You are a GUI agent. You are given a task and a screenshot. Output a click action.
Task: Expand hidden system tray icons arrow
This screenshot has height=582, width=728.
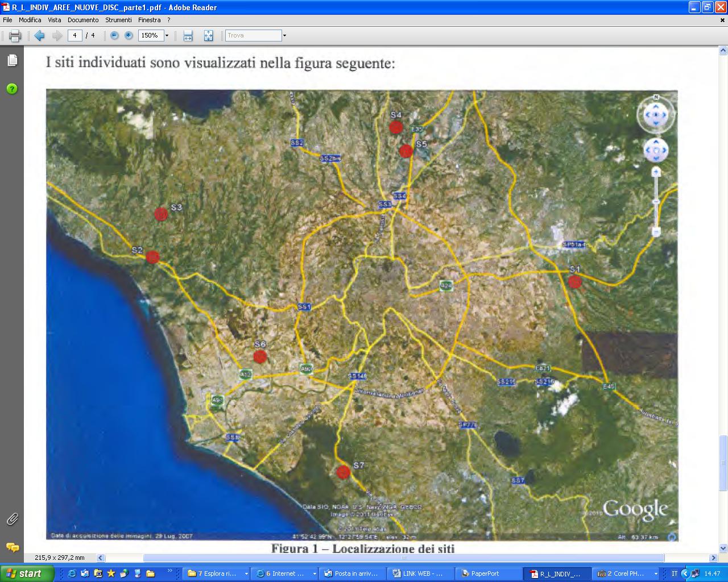tap(685, 573)
